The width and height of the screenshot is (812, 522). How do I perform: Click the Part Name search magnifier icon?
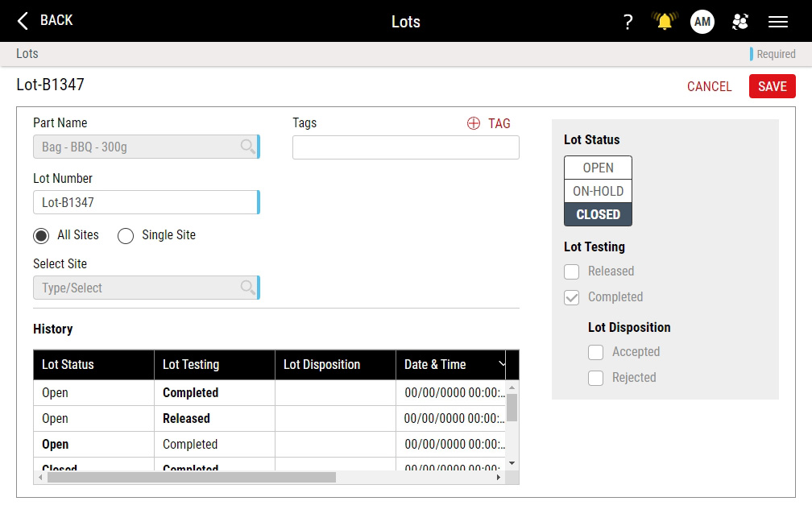(247, 147)
